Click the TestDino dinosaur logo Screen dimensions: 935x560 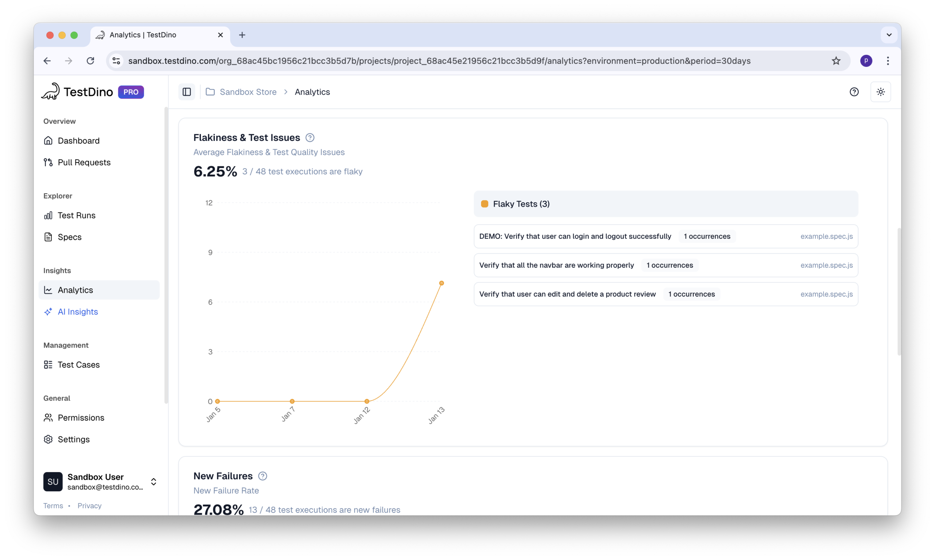coord(50,92)
